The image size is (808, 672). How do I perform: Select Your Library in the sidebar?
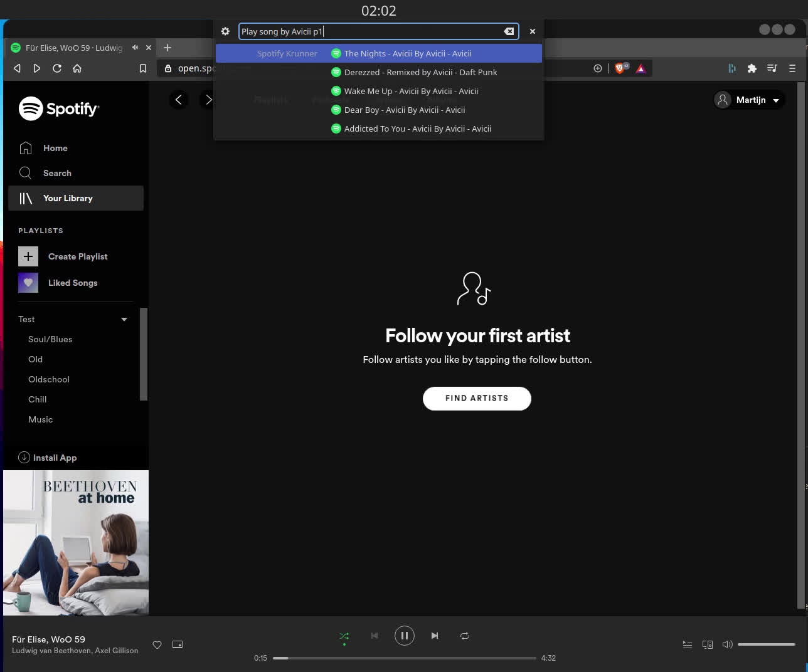(x=67, y=198)
